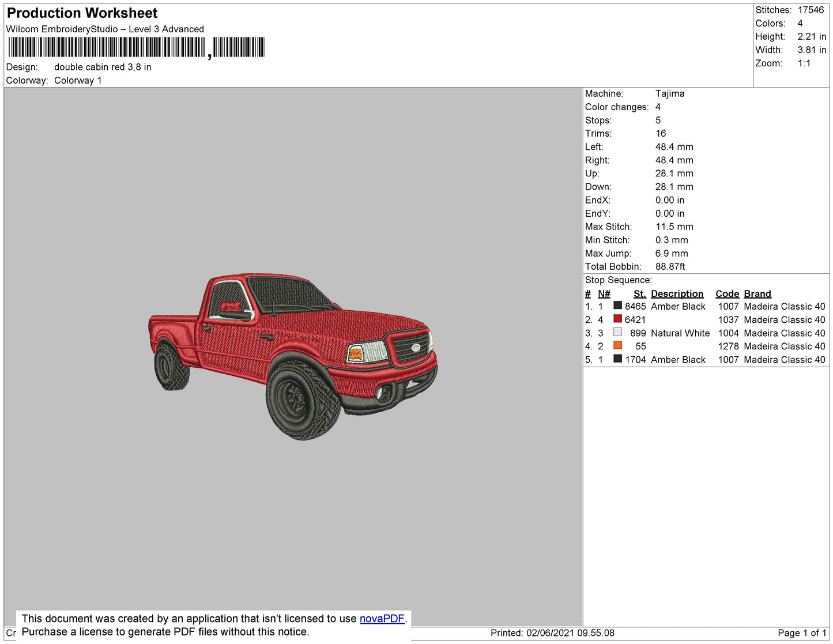This screenshot has height=644, width=833.
Task: Click the Stitches value 17546
Action: pos(811,10)
